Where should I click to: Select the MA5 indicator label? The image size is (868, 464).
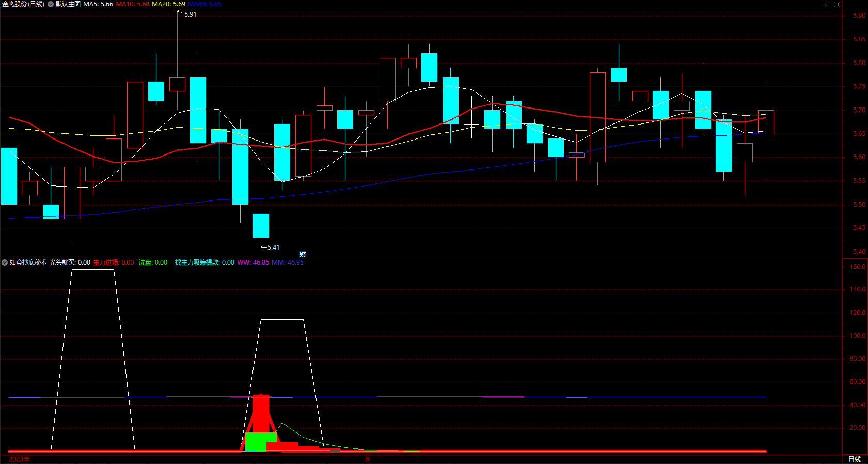98,4
